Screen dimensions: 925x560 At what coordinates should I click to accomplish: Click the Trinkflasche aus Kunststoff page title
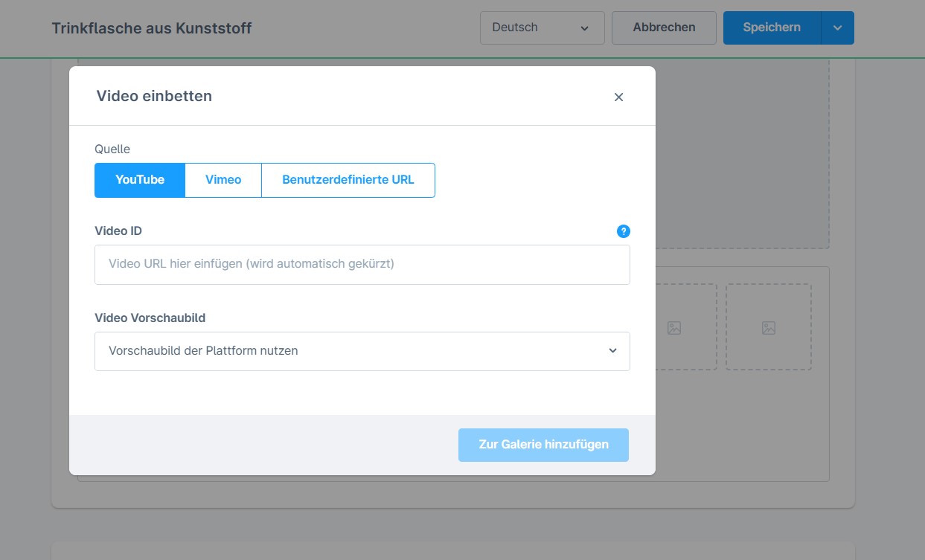pos(152,28)
